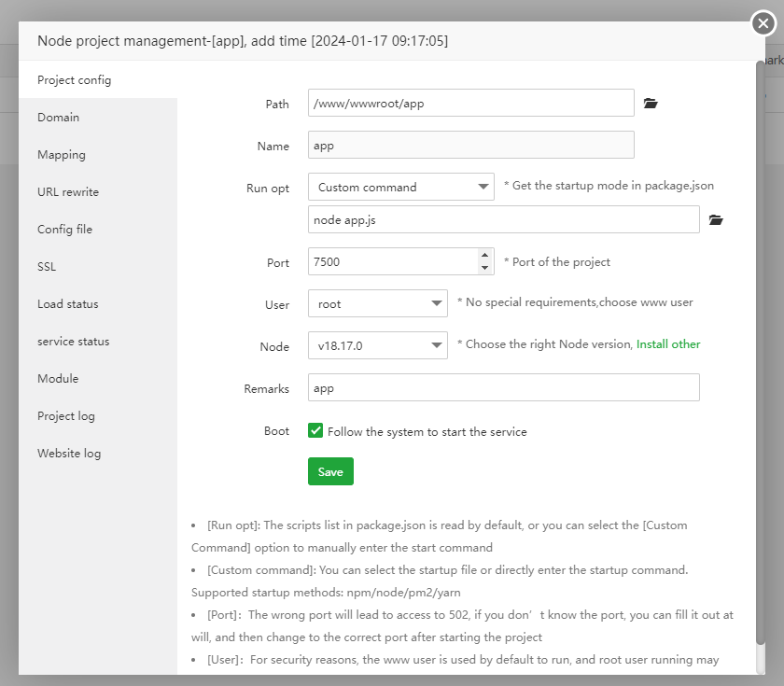Open the Config file tab
Image resolution: width=784 pixels, height=686 pixels.
coord(65,230)
